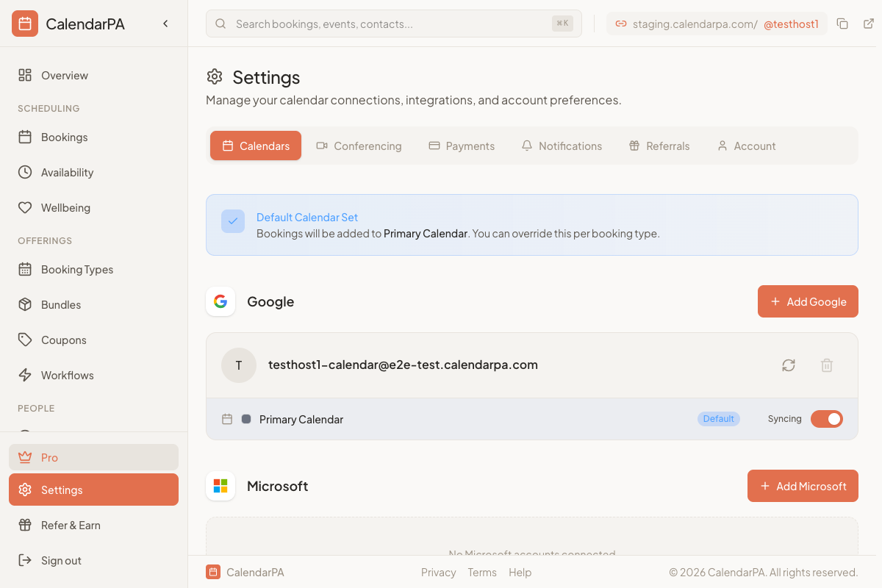The width and height of the screenshot is (882, 588).
Task: Collapse the sidebar with the chevron
Action: coord(165,23)
